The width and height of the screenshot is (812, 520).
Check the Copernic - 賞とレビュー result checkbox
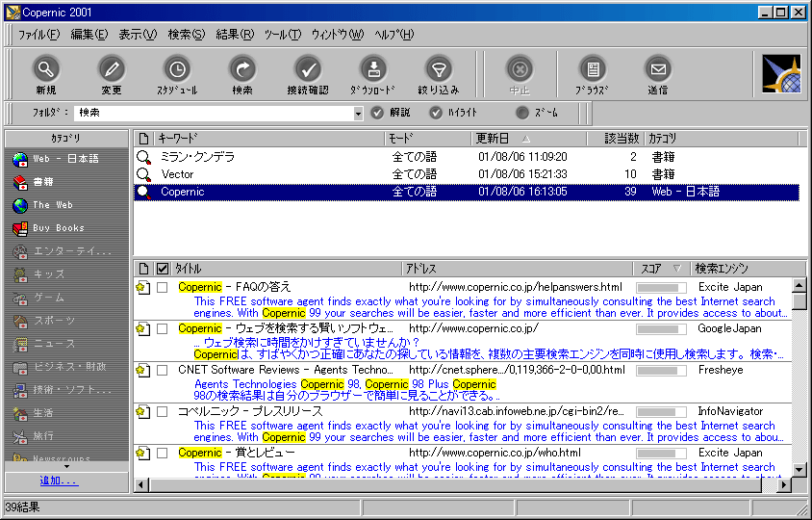pyautogui.click(x=162, y=454)
